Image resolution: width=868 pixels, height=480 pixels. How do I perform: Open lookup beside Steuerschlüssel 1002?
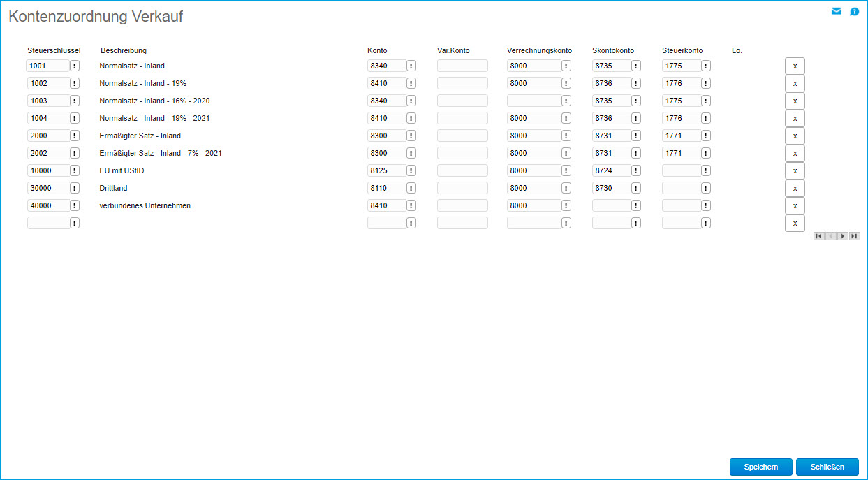75,83
